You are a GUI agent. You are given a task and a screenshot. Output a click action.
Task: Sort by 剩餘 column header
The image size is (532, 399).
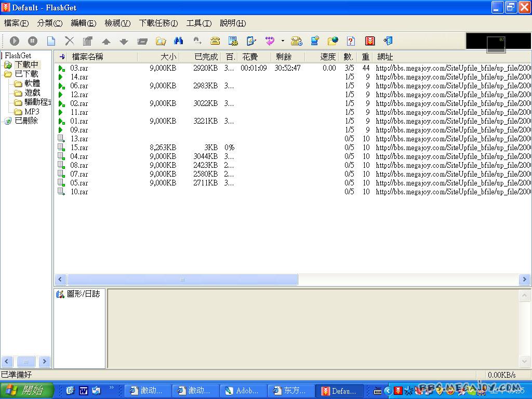288,57
